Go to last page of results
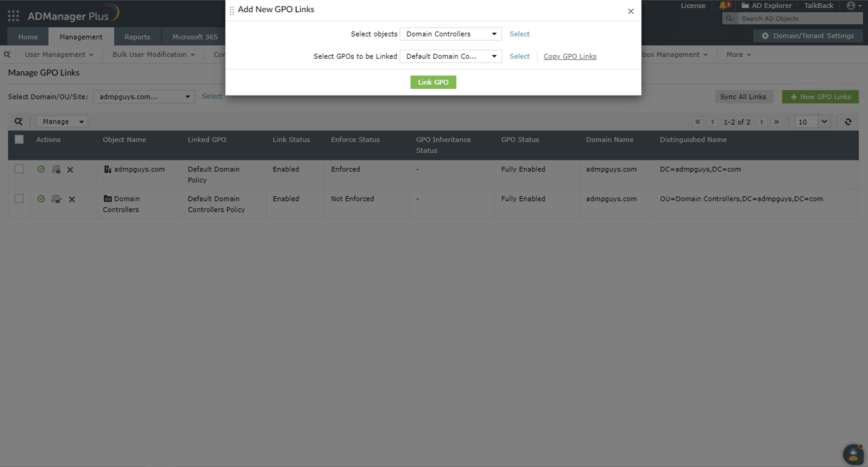 777,122
